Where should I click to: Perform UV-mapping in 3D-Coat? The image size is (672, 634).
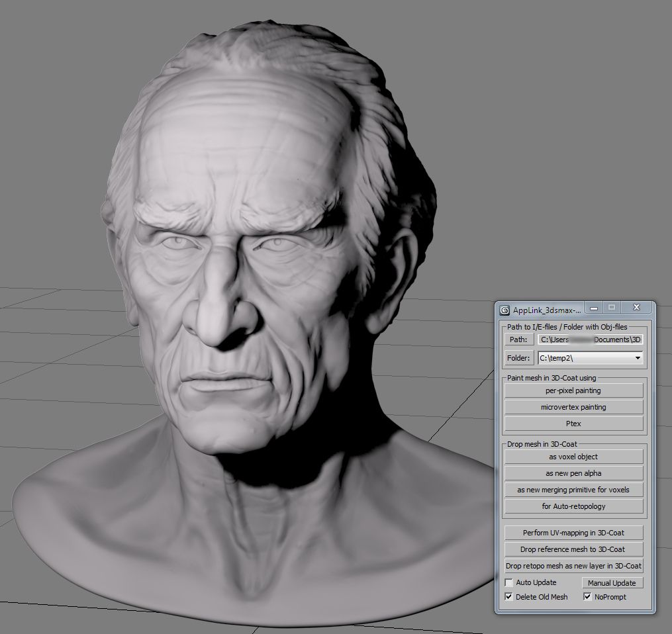coord(573,532)
